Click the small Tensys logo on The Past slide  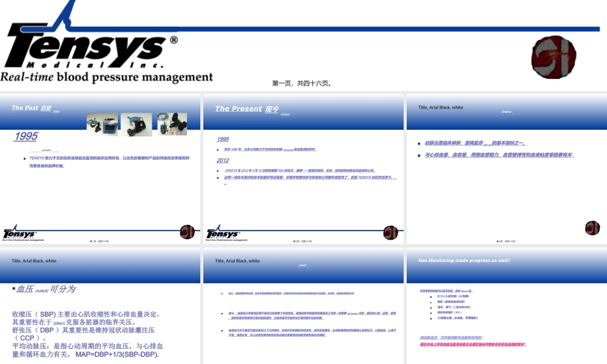[x=19, y=234]
